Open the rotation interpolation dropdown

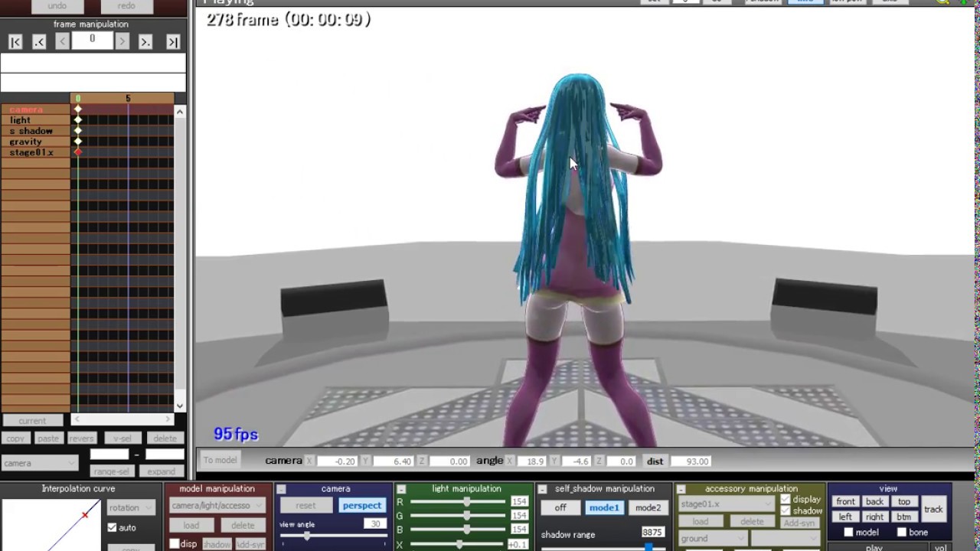click(130, 507)
